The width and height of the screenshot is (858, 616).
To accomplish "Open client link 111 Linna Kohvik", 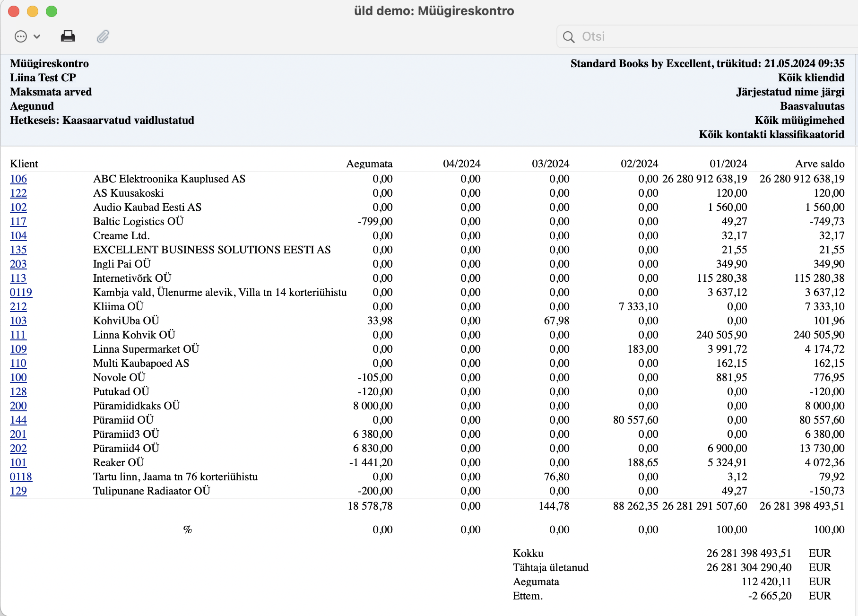I will pos(18,335).
